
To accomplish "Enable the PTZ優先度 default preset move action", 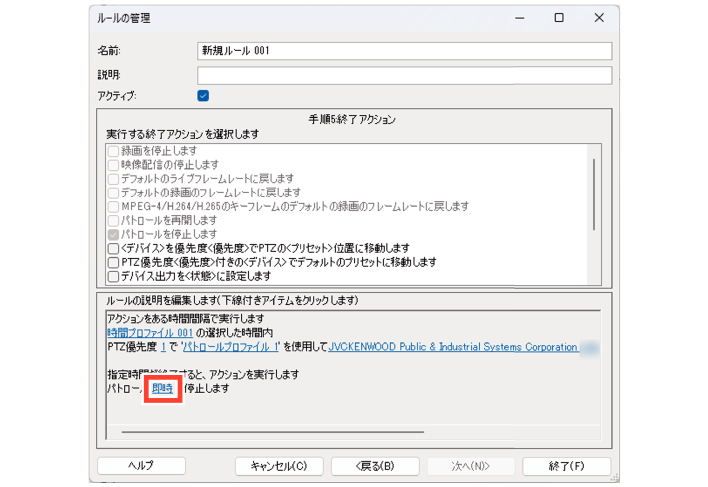I will coord(113,262).
